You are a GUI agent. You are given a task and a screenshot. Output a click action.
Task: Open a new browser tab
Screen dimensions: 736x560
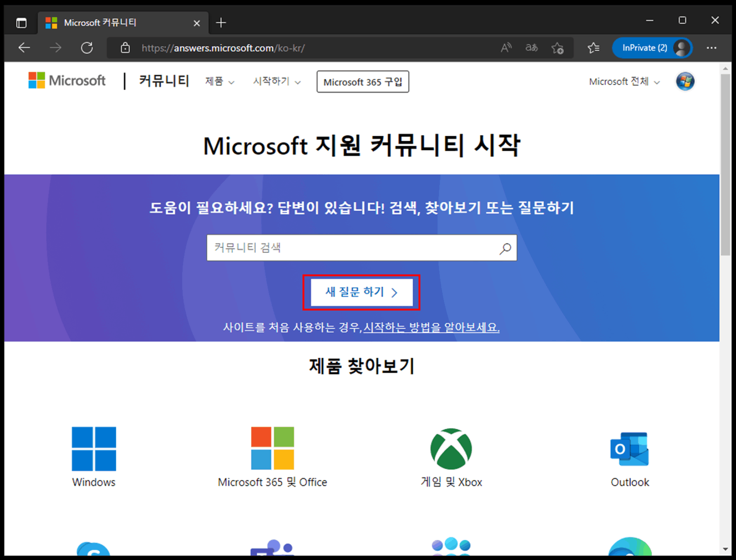click(x=221, y=22)
